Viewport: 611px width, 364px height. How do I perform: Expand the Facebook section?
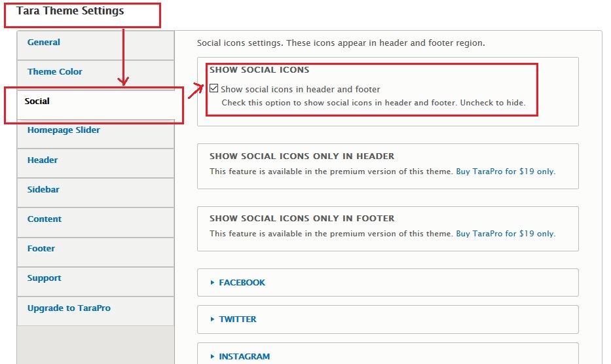242,283
